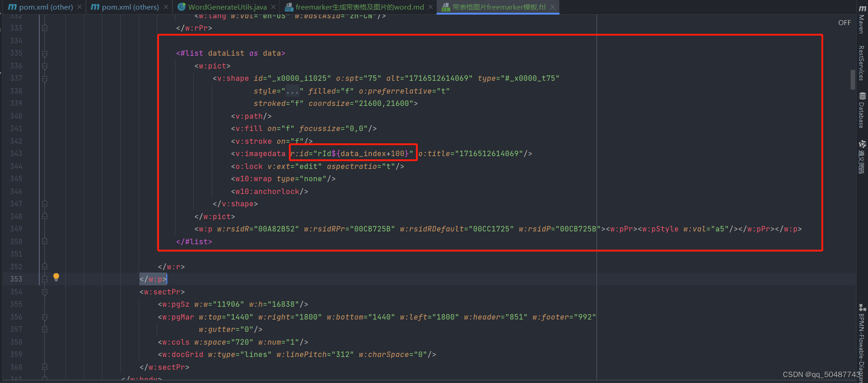
Task: Close the pom.xml (others) tab
Action: (165, 7)
